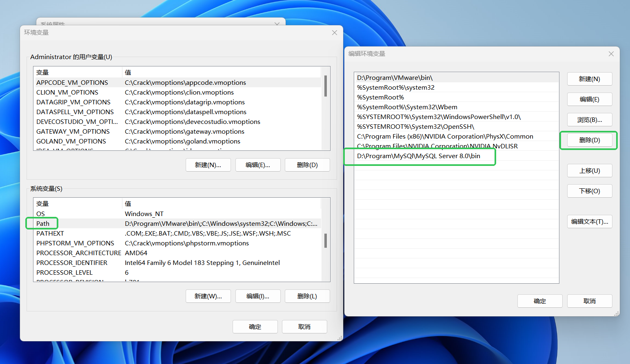Select the PROCESSOR_ARCHITECTURE system variable
The width and height of the screenshot is (630, 364).
[x=177, y=253]
